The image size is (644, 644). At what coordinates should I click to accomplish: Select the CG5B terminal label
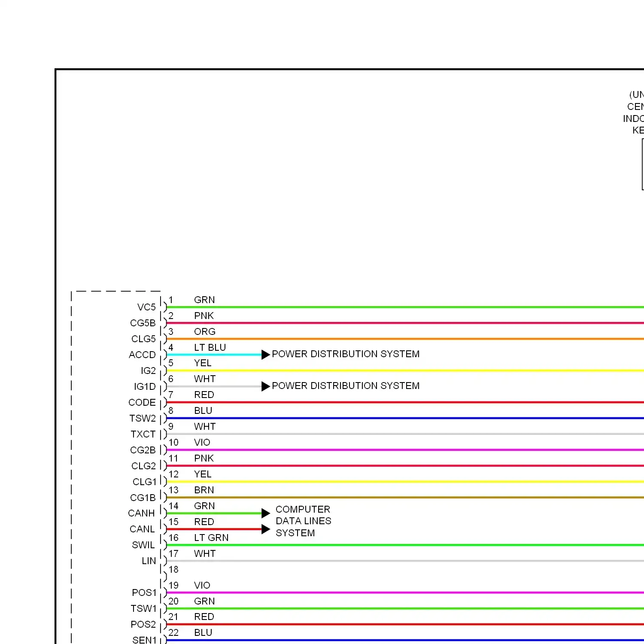143,323
